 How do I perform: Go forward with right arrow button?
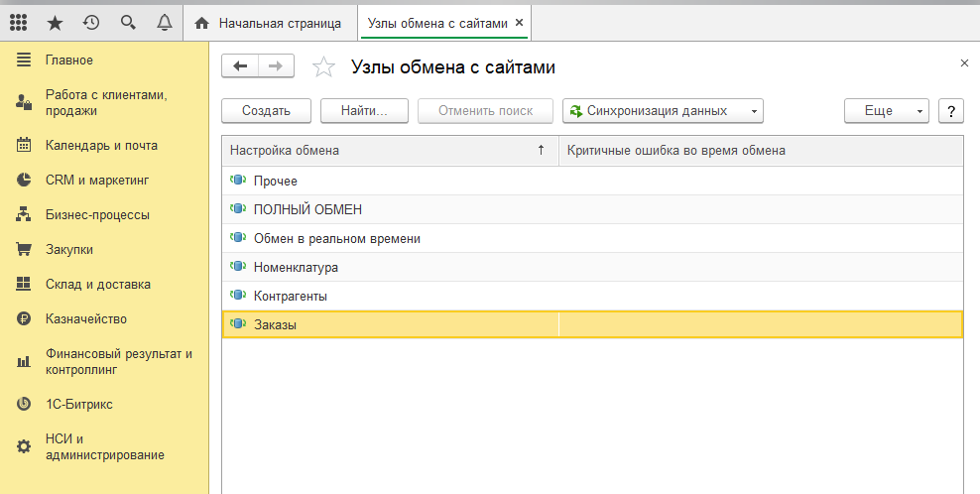(x=276, y=66)
